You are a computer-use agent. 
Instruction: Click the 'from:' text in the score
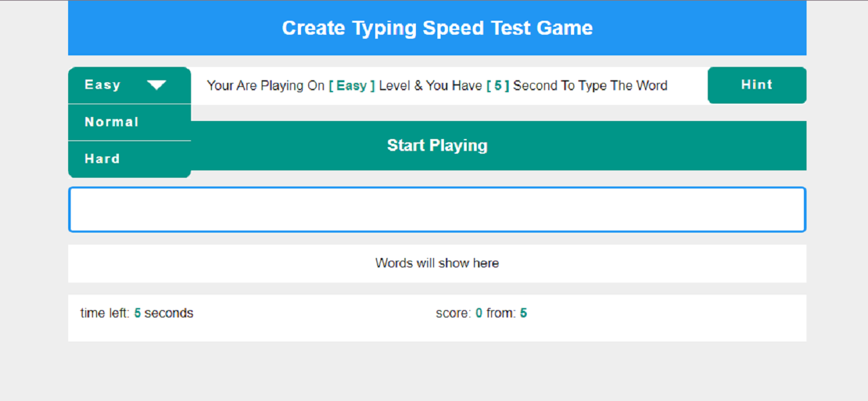click(501, 313)
